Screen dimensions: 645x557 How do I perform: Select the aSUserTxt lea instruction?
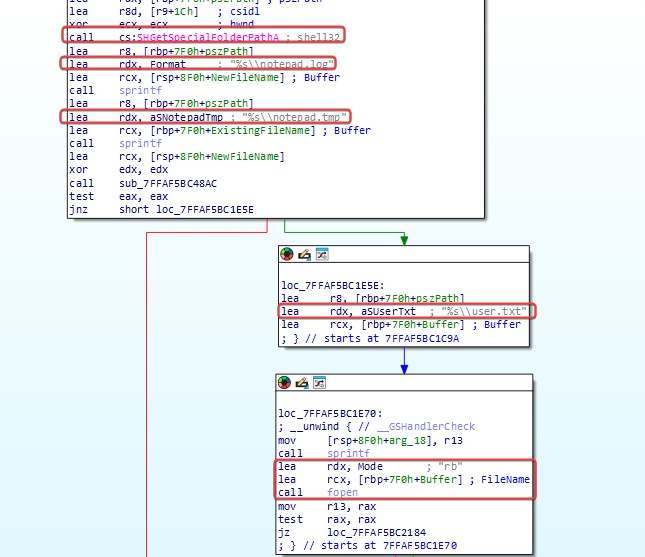click(404, 311)
